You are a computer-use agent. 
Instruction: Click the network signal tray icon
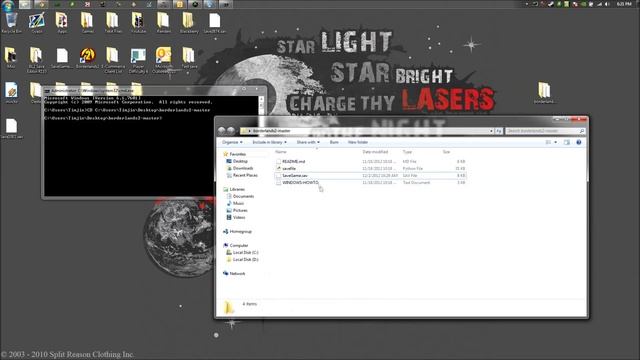600,4
